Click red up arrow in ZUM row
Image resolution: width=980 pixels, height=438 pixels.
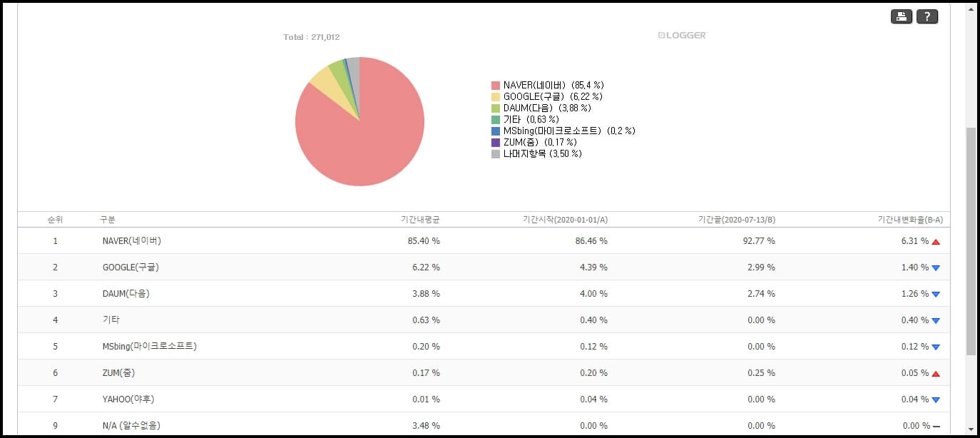936,374
